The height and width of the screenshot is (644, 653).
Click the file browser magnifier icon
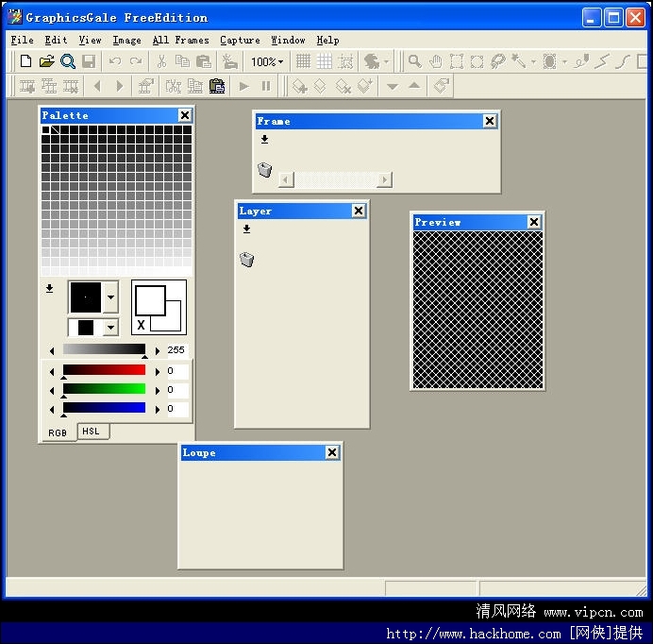[67, 61]
